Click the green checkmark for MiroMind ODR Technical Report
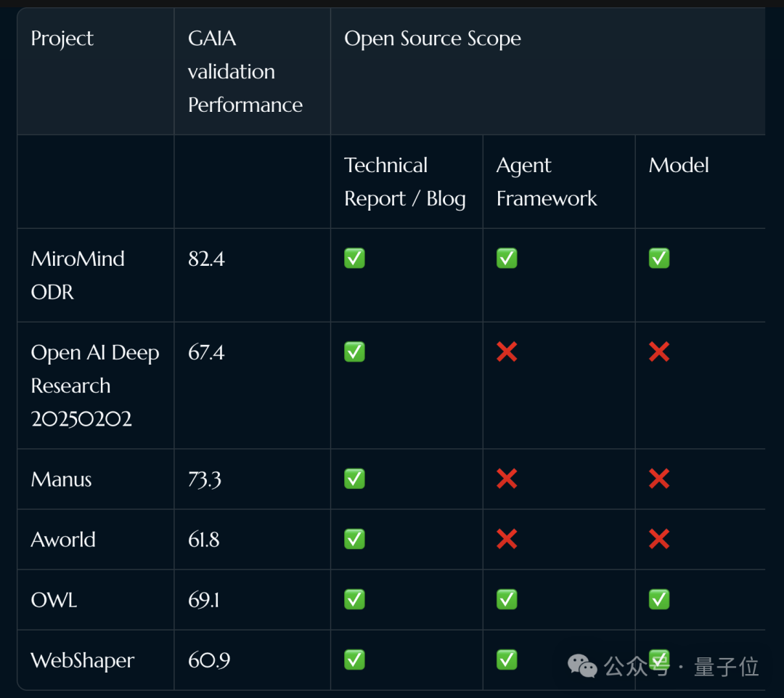 (x=354, y=258)
